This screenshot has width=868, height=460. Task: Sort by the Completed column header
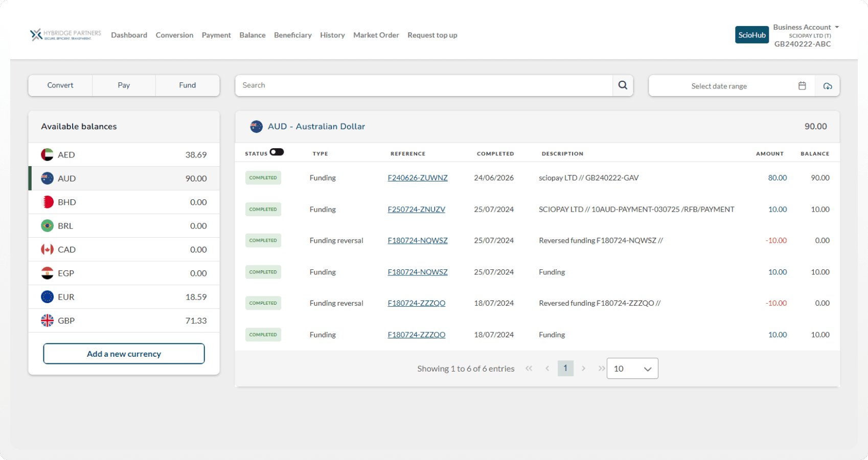tap(495, 153)
